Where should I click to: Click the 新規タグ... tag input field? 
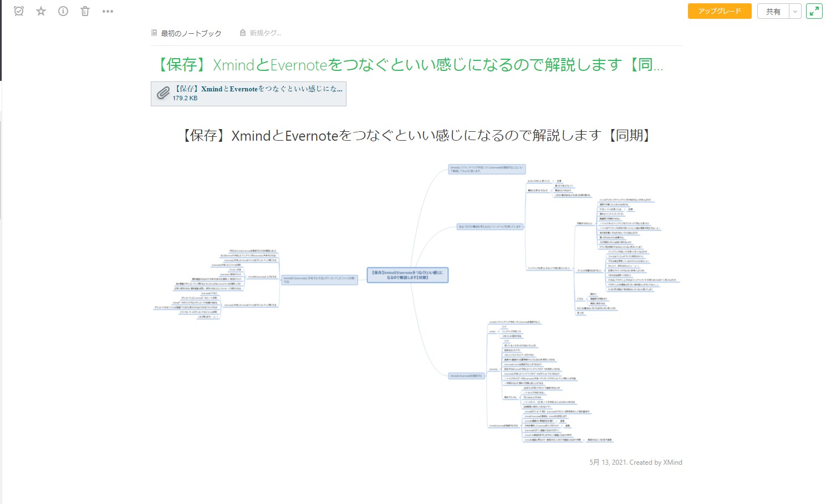265,33
